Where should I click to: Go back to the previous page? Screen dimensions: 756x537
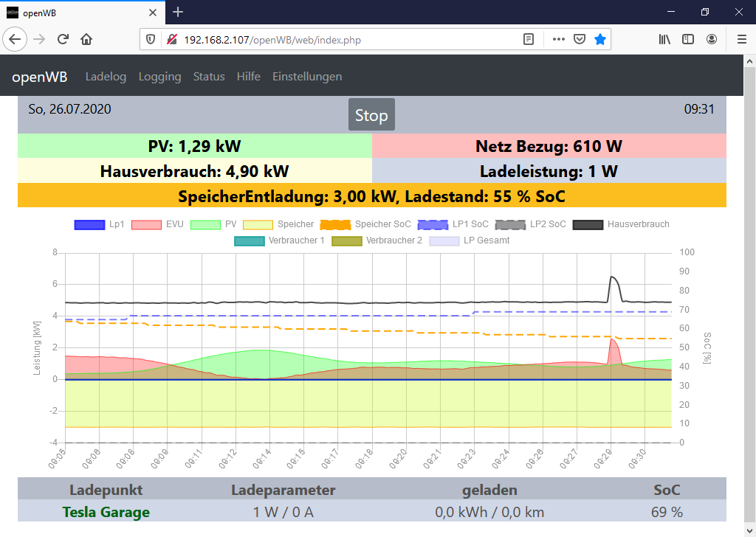click(16, 39)
